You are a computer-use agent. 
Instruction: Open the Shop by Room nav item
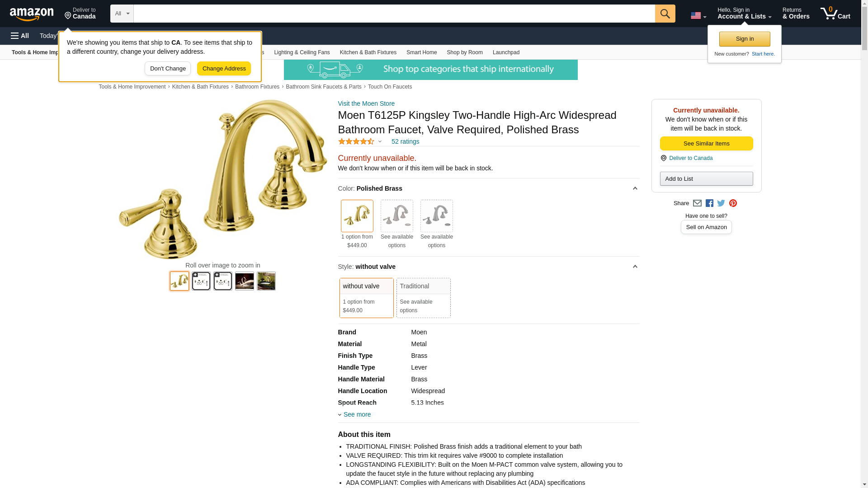coord(464,52)
